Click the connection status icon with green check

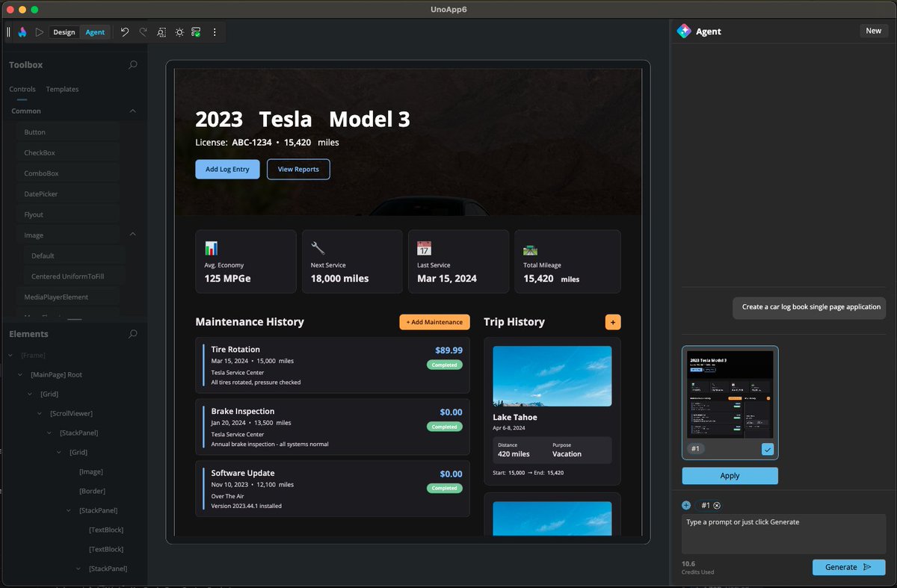tap(197, 32)
